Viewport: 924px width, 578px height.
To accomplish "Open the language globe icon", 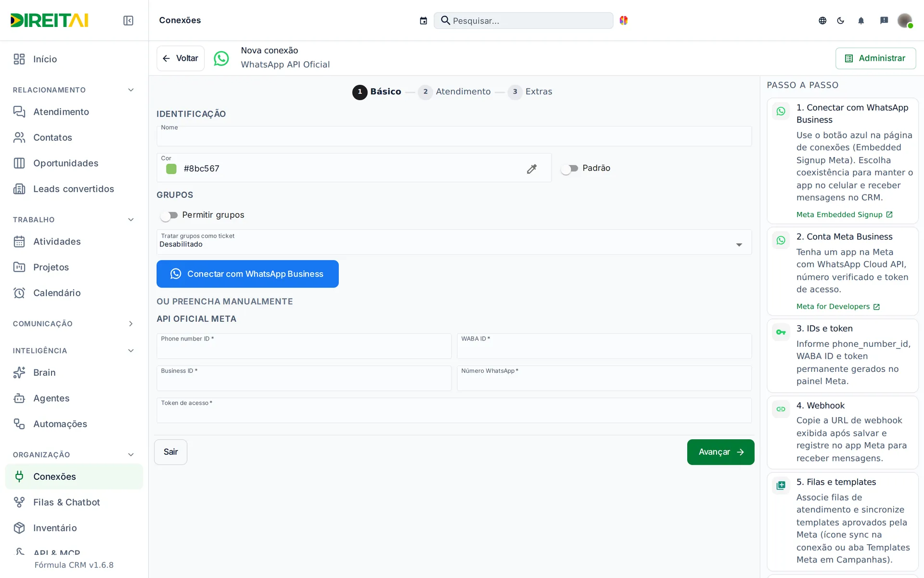I will coord(822,20).
